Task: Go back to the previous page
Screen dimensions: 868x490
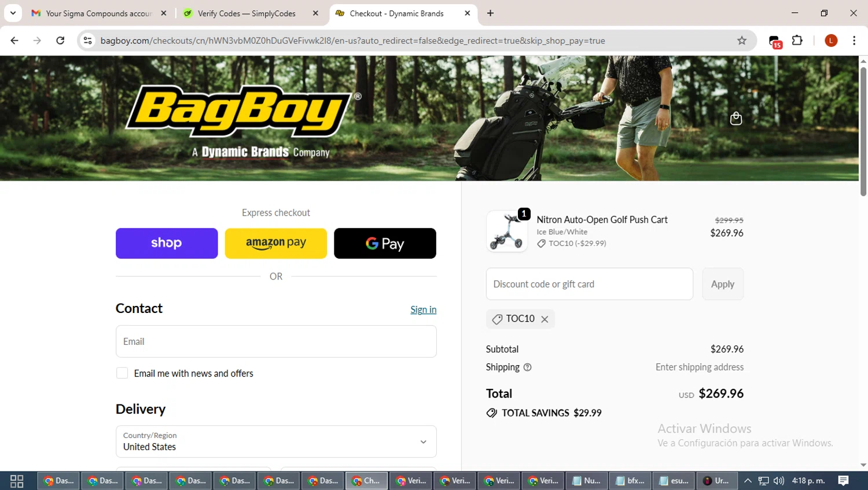Action: pos(14,40)
